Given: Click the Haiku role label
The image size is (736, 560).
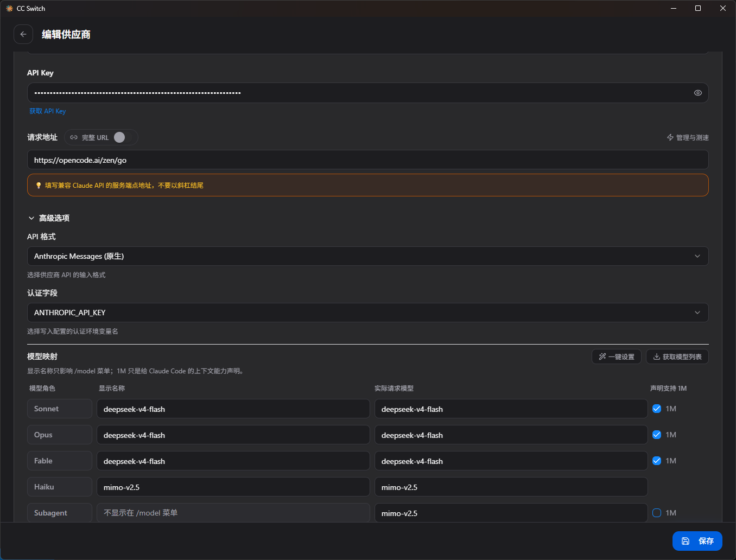Looking at the screenshot, I should (x=60, y=487).
